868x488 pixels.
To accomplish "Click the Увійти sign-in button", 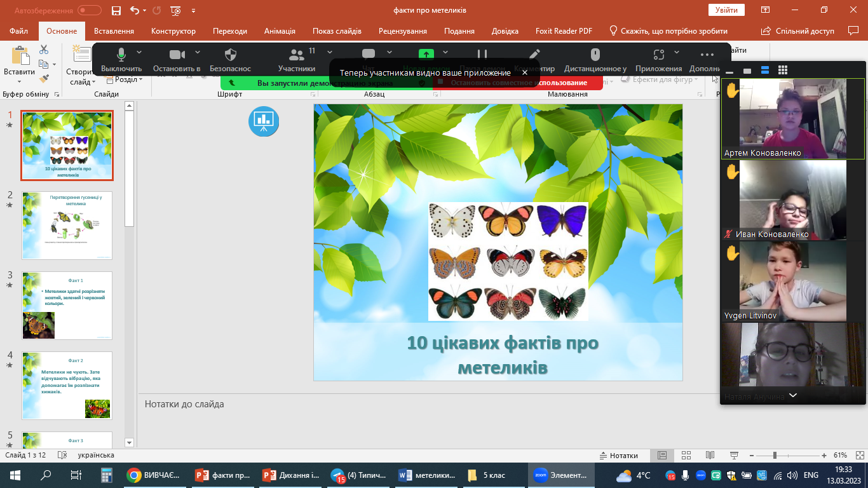I will pos(726,10).
